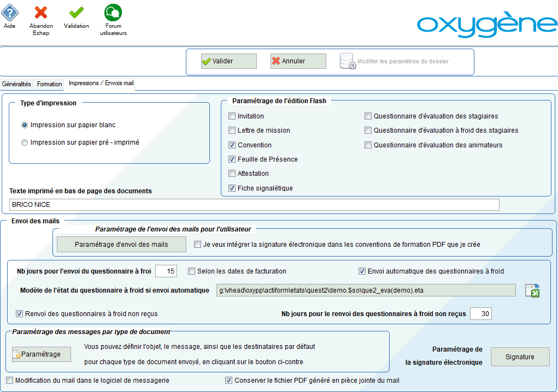This screenshot has width=558, height=392.
Task: Click the Paramétrage de la signature électronique label
Action: (x=444, y=356)
